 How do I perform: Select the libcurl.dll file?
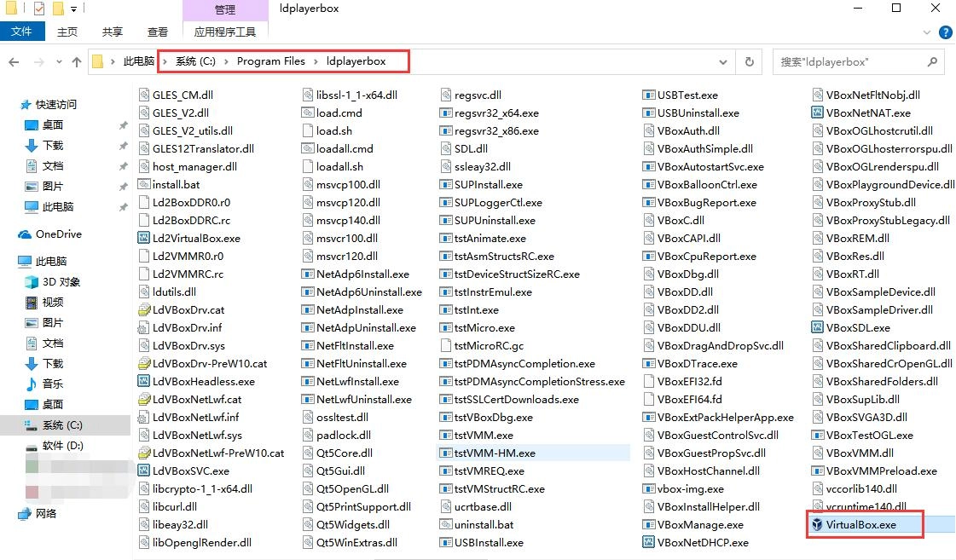click(x=168, y=507)
